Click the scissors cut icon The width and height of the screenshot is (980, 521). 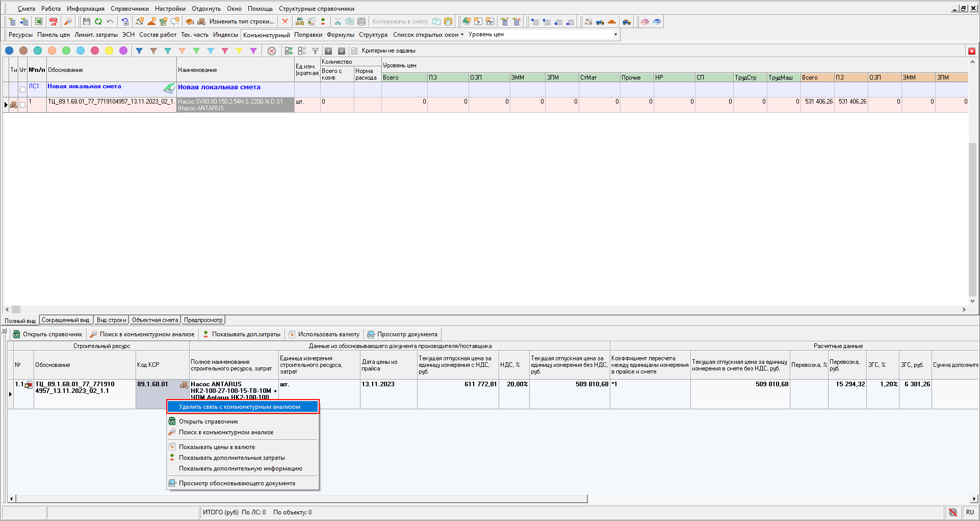point(337,21)
